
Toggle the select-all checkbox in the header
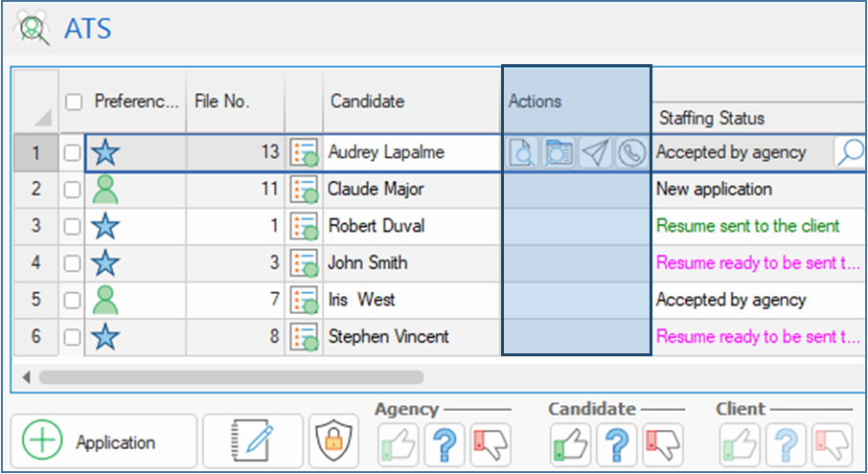tap(74, 102)
